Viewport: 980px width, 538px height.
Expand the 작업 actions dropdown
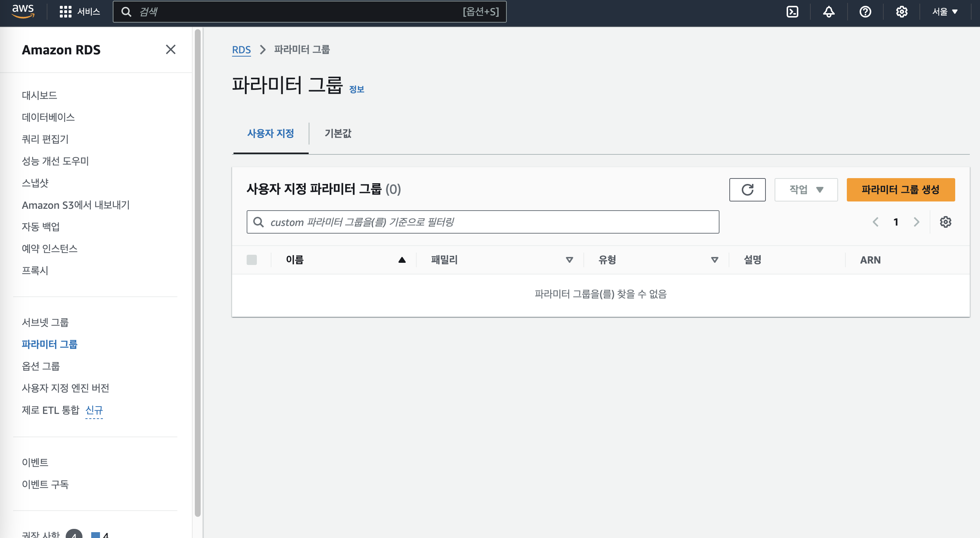pyautogui.click(x=806, y=189)
